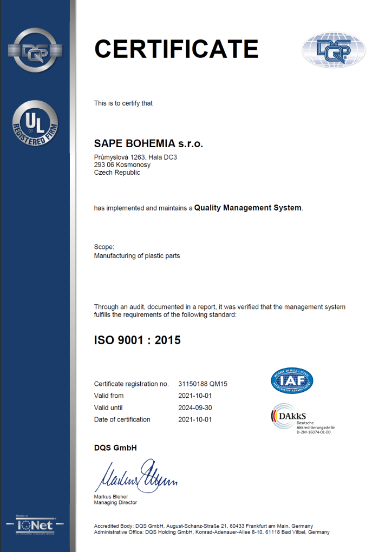Click the bold 'DQS GmbH' text
The height and width of the screenshot is (552, 392).
115,448
